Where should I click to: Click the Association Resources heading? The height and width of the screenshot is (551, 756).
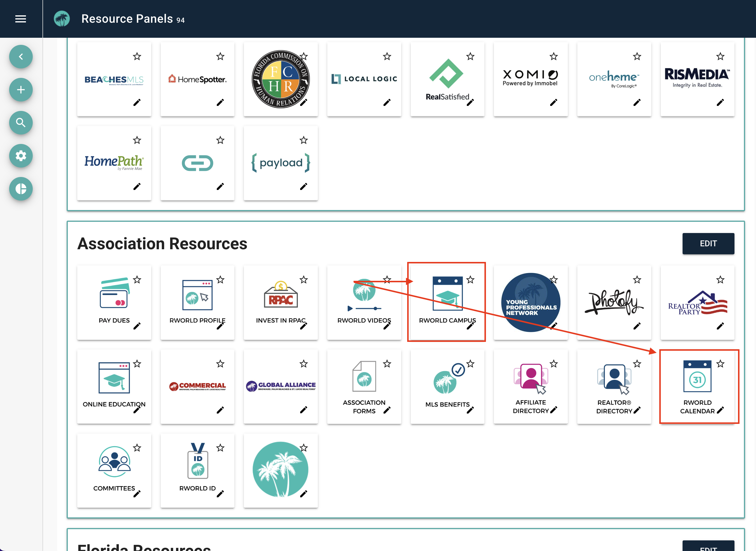pos(162,244)
